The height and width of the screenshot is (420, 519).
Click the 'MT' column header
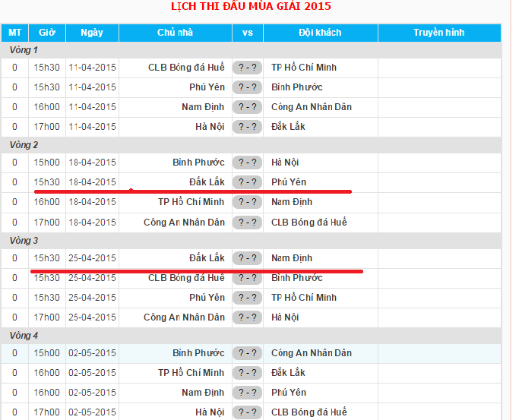point(14,33)
